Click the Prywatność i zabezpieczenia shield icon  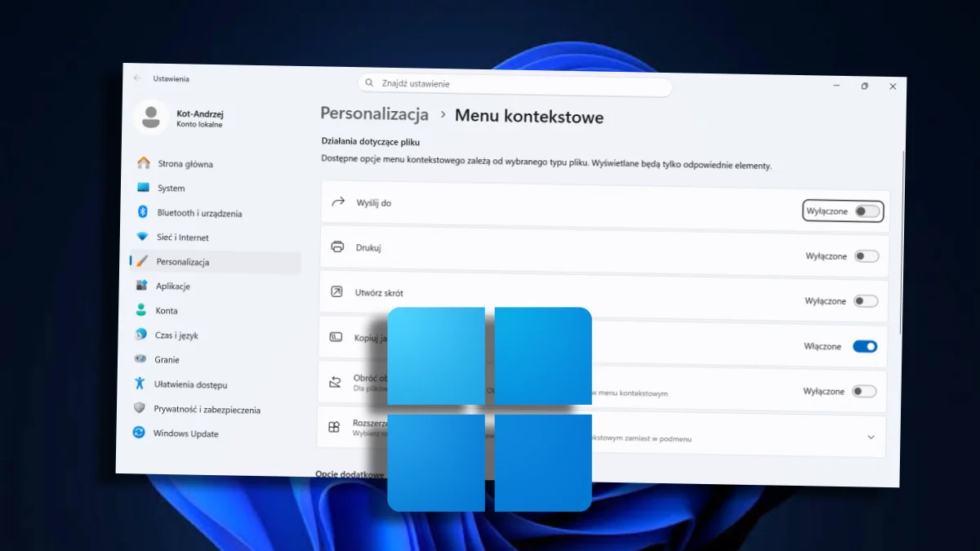tap(139, 408)
